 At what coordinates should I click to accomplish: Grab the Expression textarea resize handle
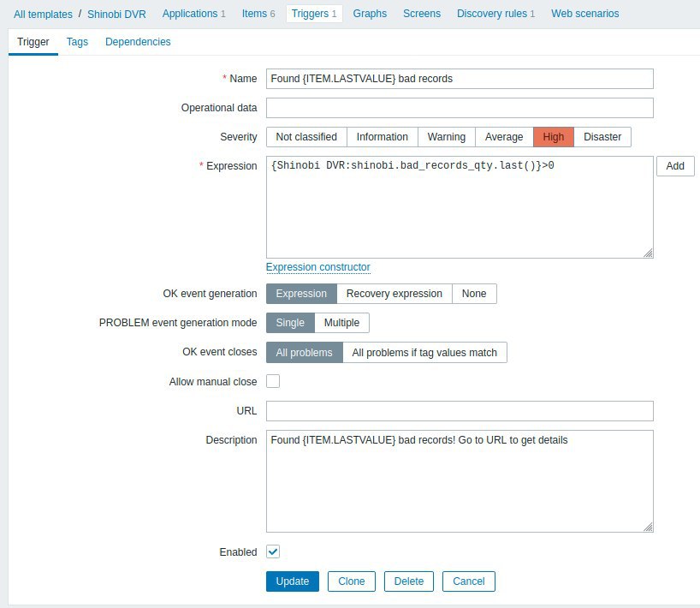tap(648, 253)
